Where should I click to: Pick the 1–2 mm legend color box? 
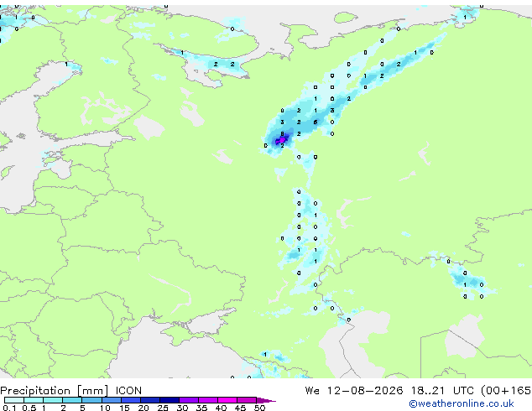point(53,400)
